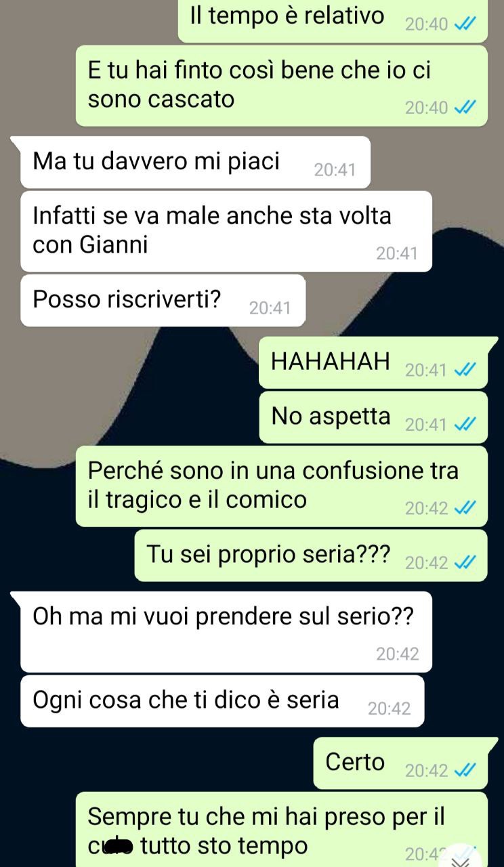Click the read-receipt ticks on 'Il tempo è relativo'
The image size is (504, 867).
(x=465, y=24)
